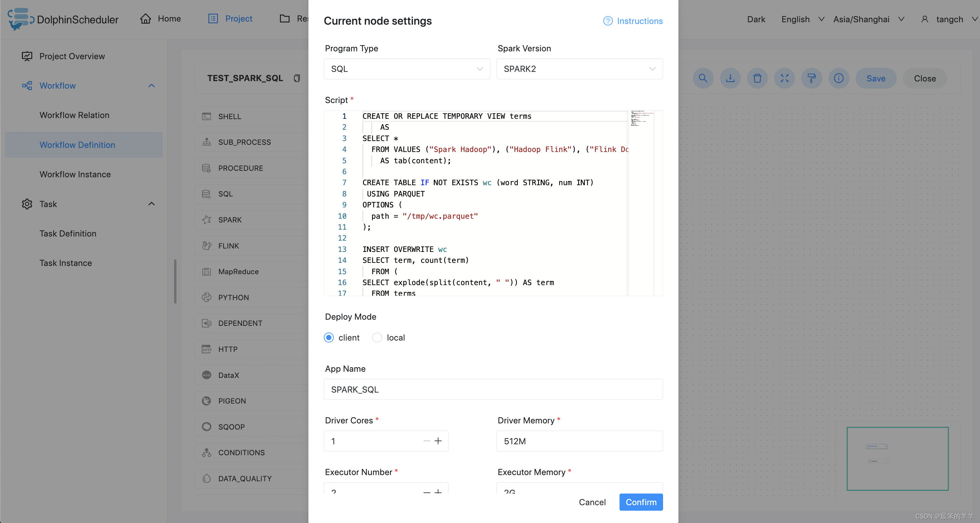
Task: Click the SPARK task type icon
Action: coord(206,219)
